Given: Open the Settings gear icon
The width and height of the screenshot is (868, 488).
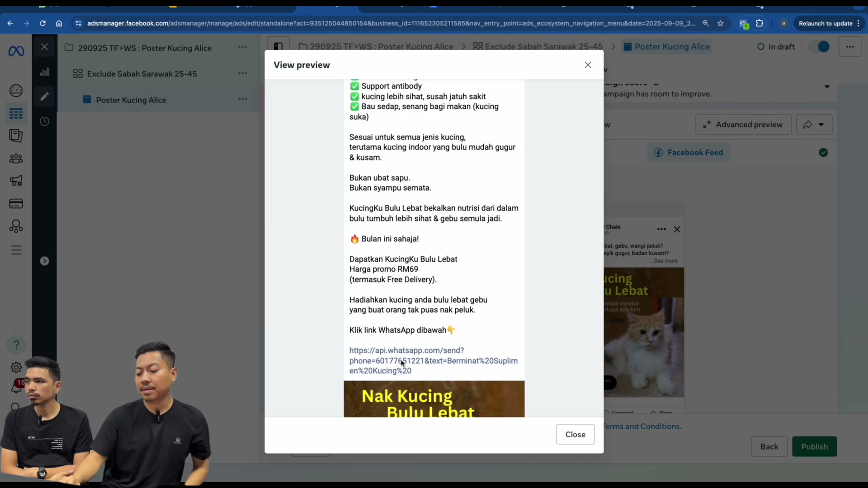Looking at the screenshot, I should click(x=16, y=367).
